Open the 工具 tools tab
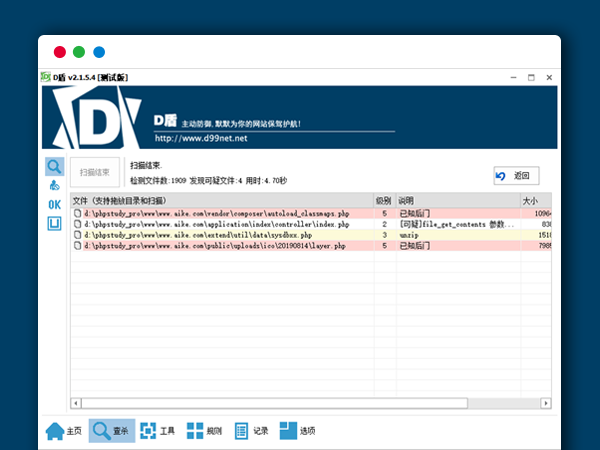Screen dimensions: 600x450 158,431
